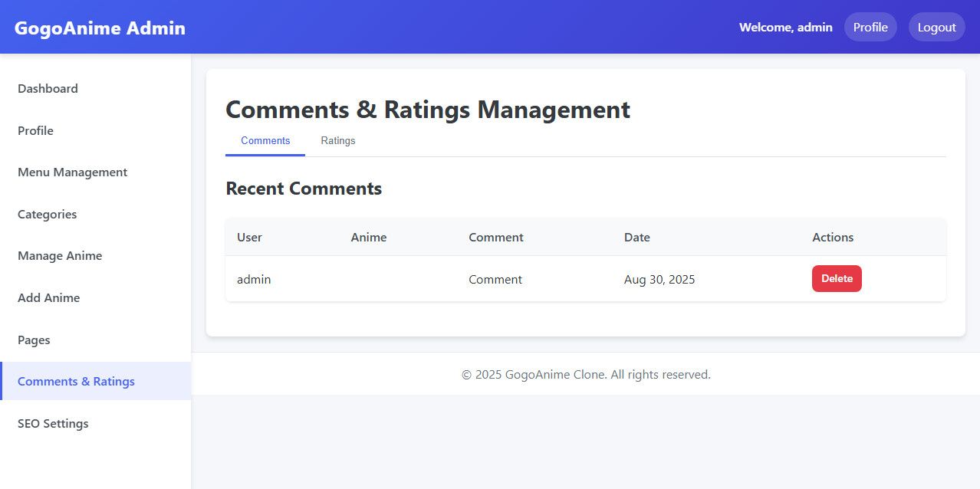
Task: Open Pages in the sidebar
Action: point(34,340)
